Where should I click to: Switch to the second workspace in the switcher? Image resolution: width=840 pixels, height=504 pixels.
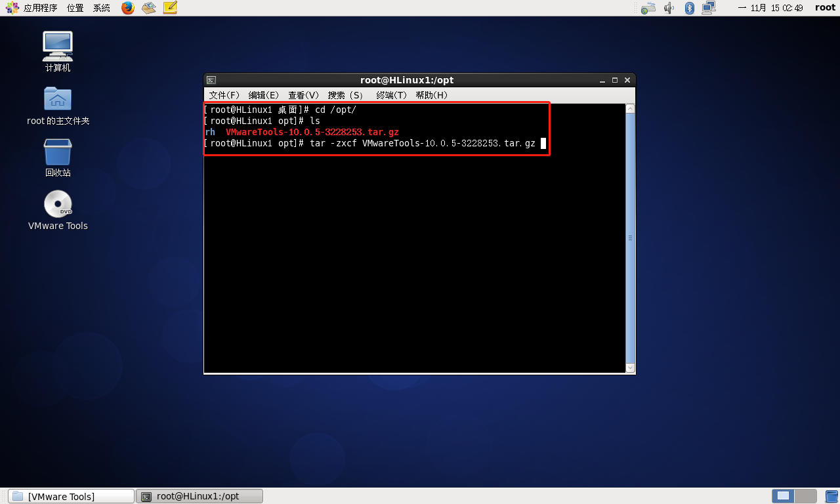806,496
